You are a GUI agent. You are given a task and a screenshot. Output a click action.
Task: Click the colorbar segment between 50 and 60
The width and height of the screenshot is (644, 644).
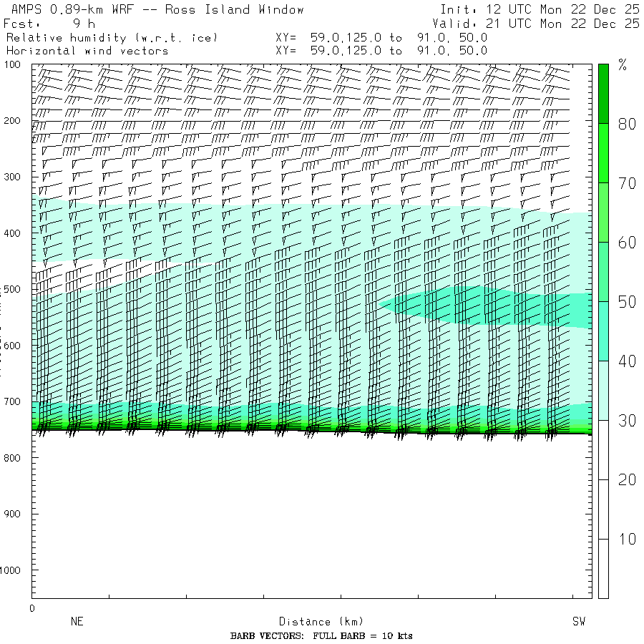point(603,272)
